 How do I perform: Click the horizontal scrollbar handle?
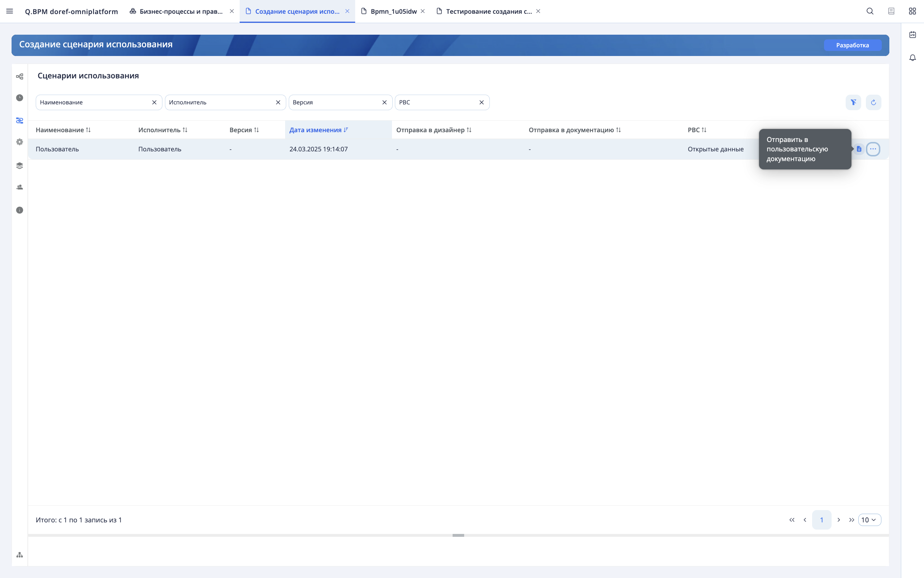click(458, 535)
